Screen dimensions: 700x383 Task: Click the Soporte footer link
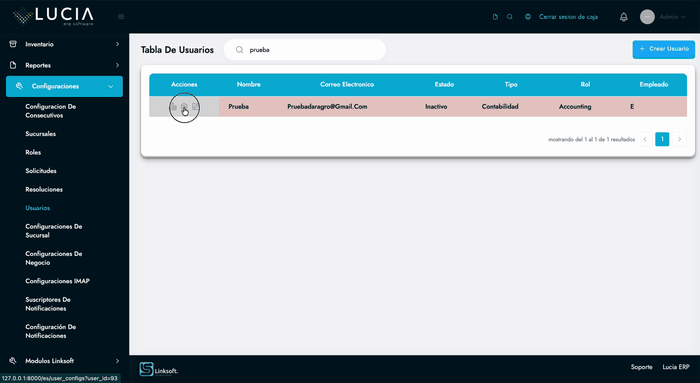click(x=642, y=367)
